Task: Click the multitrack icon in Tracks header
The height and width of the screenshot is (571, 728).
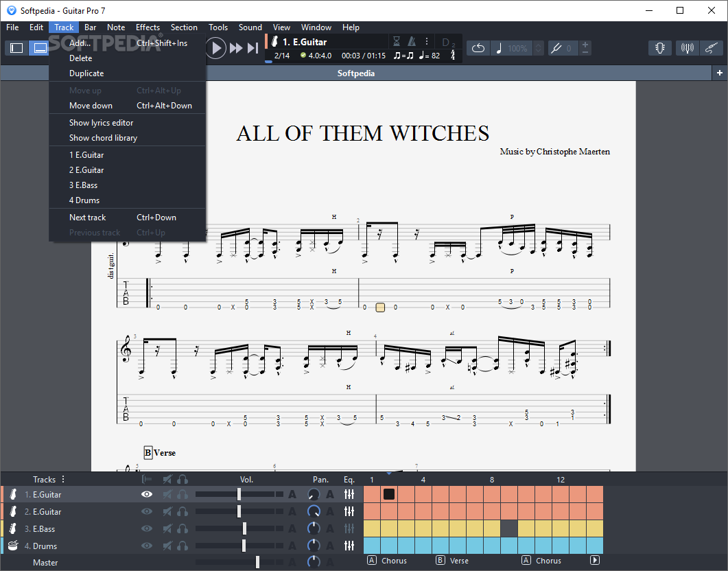Action: click(x=148, y=479)
